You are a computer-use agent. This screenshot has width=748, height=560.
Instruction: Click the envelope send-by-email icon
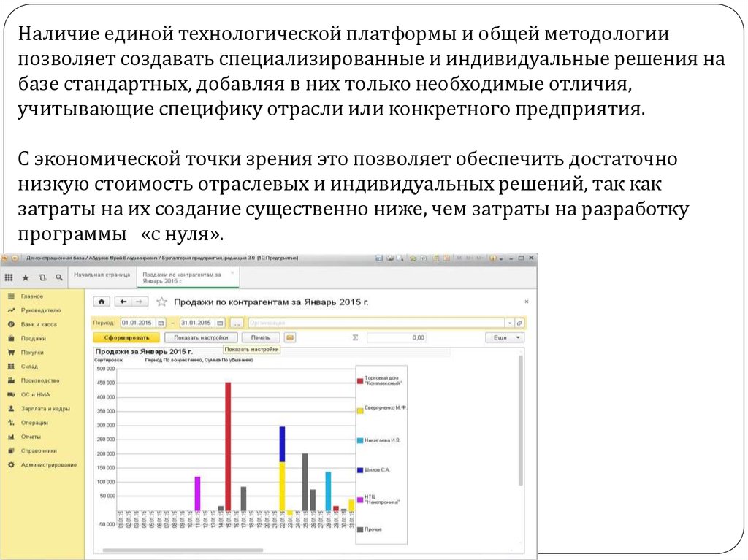pyautogui.click(x=290, y=338)
